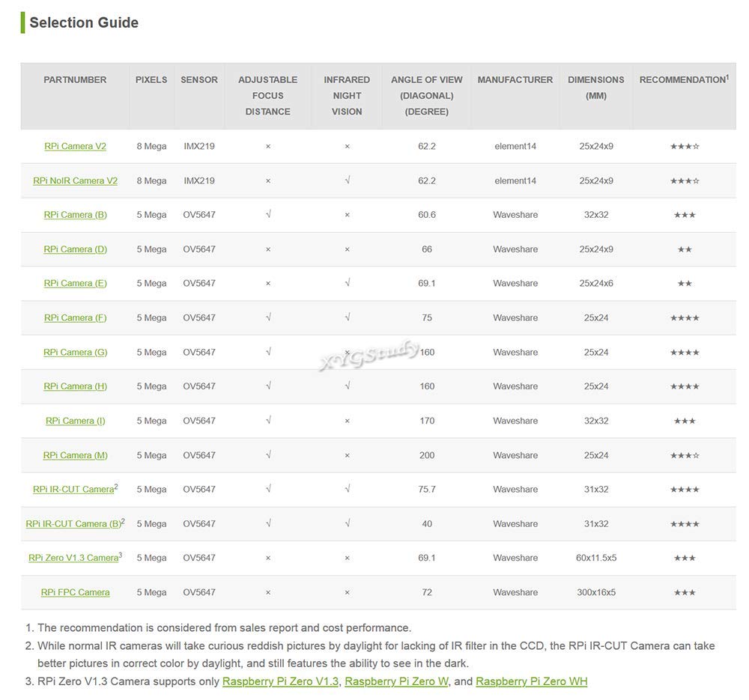Open the RPi FPC Camera link
The height and width of the screenshot is (700, 749).
tap(75, 592)
